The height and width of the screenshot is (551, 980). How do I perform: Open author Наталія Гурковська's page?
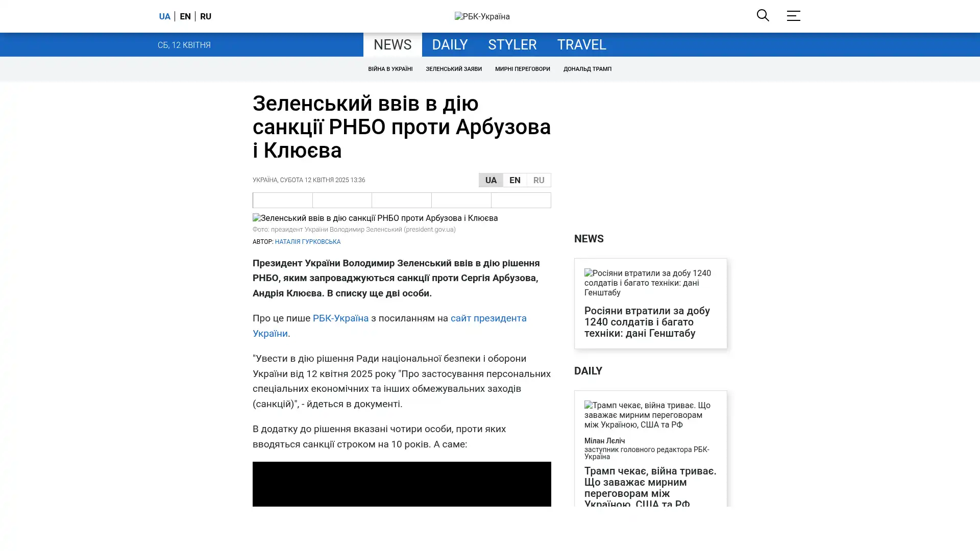(x=307, y=242)
